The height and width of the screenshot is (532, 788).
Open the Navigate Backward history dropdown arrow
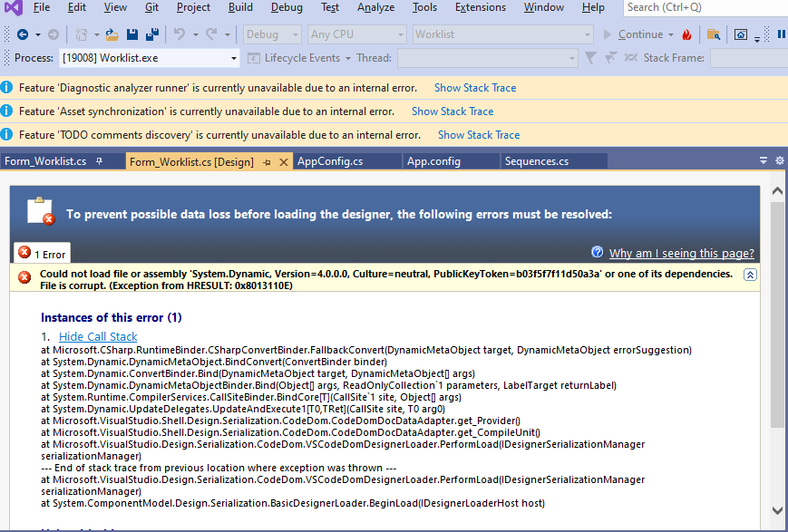38,34
